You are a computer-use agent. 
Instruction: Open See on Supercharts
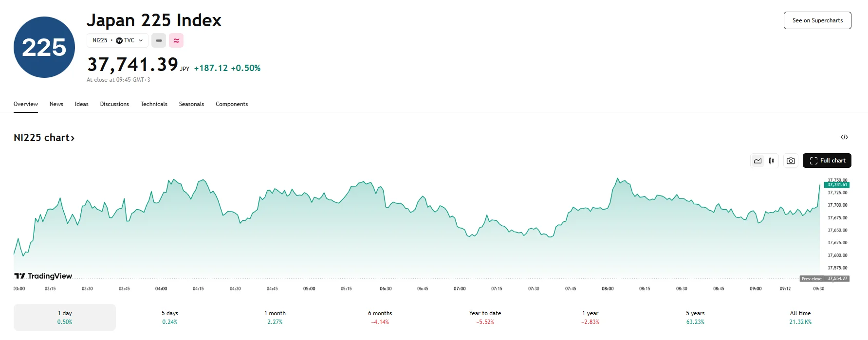coord(817,20)
